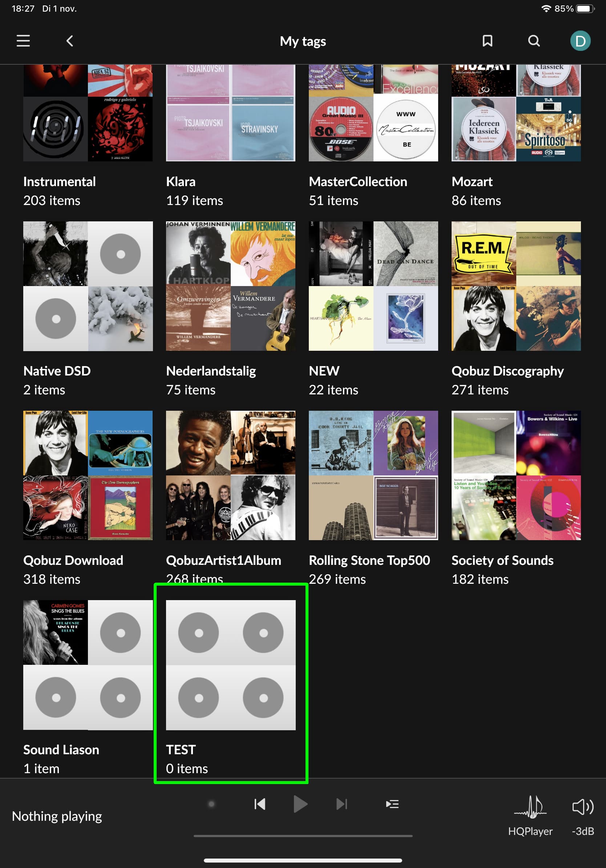This screenshot has height=868, width=606.
Task: Skip to previous track
Action: point(260,804)
